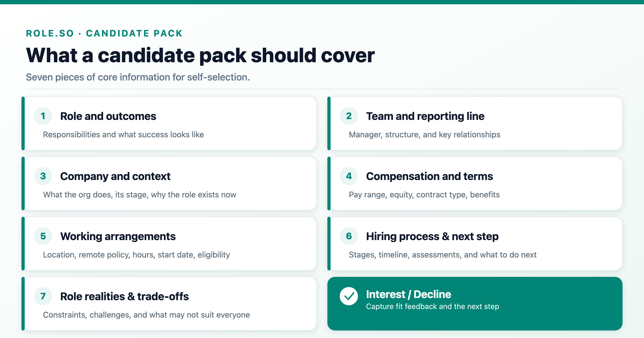This screenshot has width=644, height=338.
Task: Open the Interest / Decline panel title
Action: 408,294
